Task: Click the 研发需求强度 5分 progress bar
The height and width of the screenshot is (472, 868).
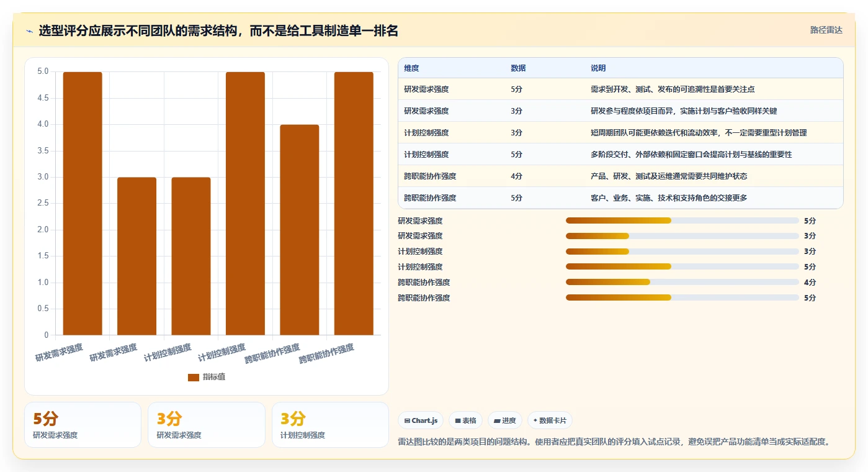Action: 682,220
